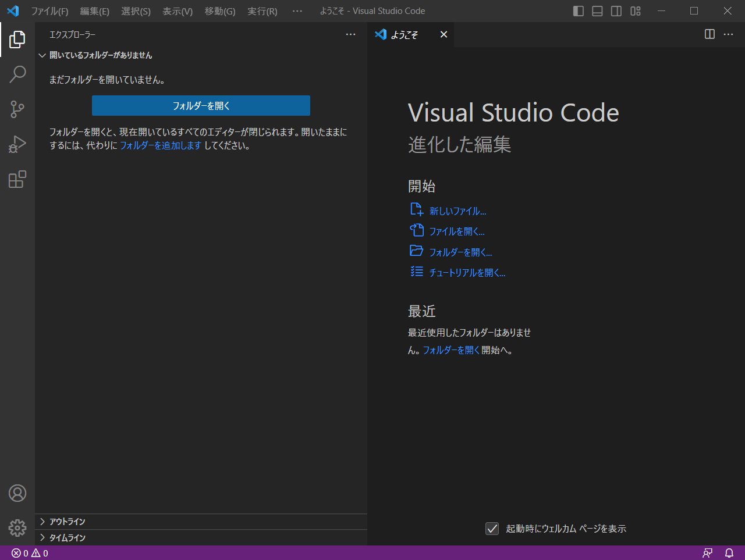
Task: Open the Source Control view
Action: click(17, 109)
